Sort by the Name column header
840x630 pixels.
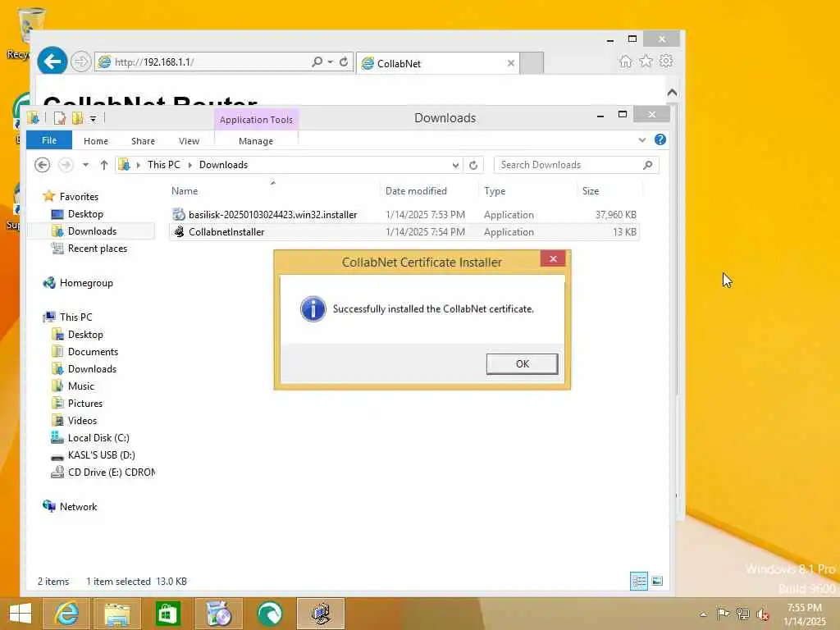(185, 191)
